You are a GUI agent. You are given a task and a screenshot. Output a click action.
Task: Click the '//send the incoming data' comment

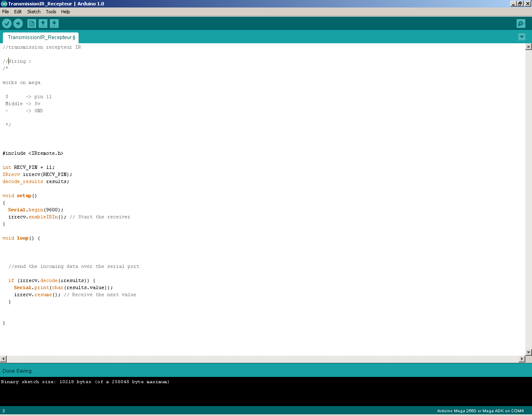point(74,266)
